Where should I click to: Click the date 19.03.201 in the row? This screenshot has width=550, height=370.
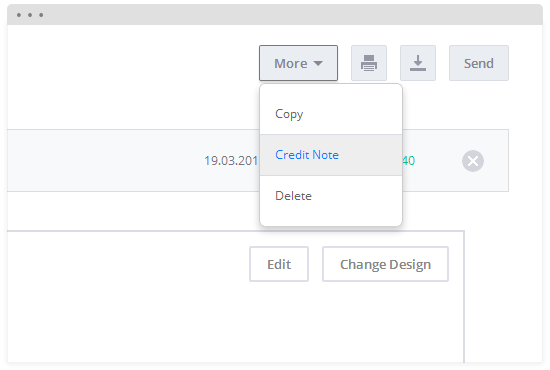tap(231, 161)
